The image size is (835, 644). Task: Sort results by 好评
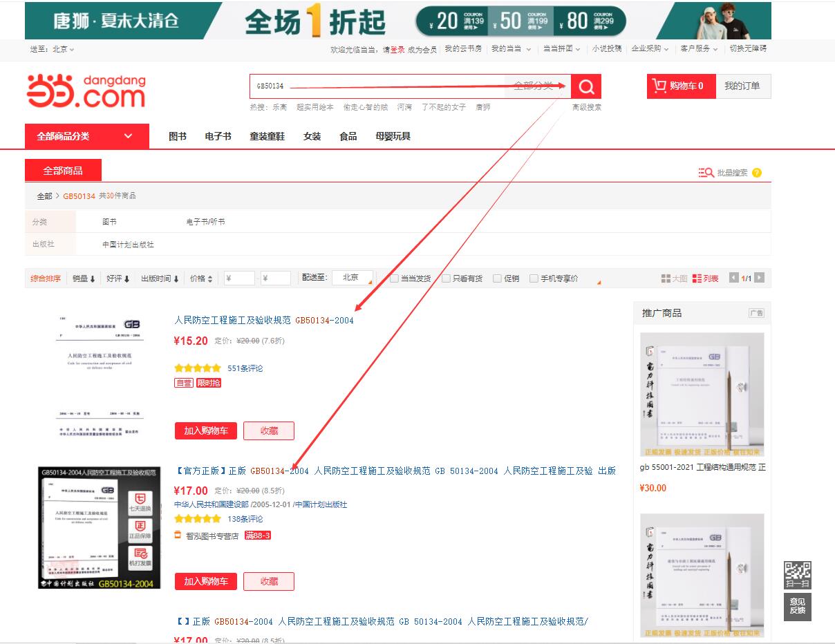118,278
